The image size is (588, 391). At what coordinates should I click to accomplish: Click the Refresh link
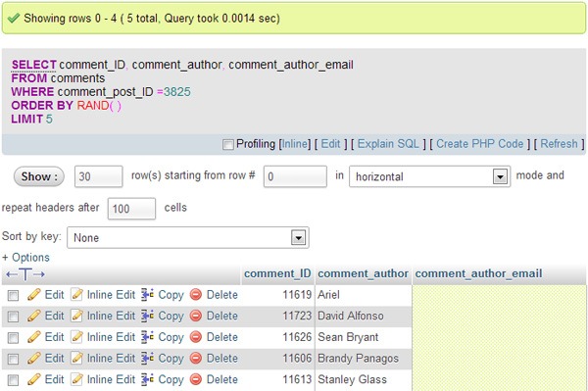[x=559, y=144]
